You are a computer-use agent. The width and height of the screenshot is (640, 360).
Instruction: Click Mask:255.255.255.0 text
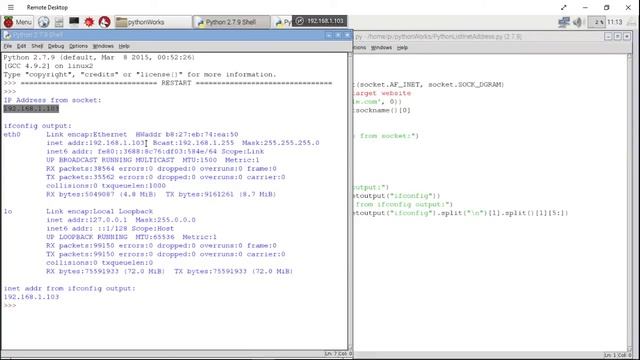pos(281,143)
